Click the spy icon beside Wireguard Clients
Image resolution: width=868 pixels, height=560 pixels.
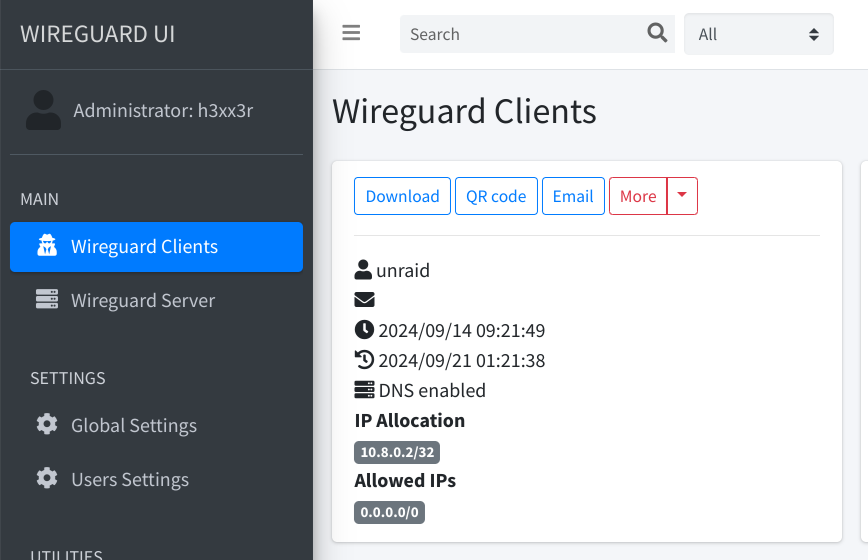[x=47, y=245]
